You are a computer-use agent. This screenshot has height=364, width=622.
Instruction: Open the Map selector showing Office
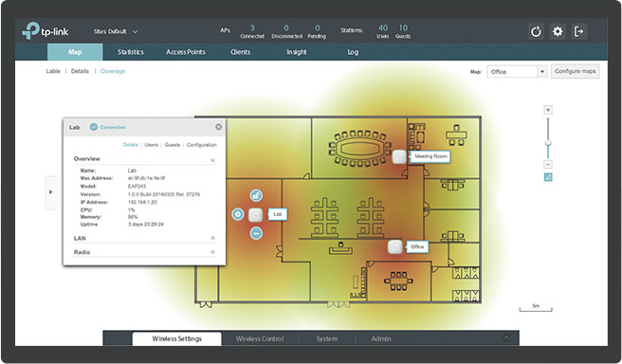coord(517,72)
